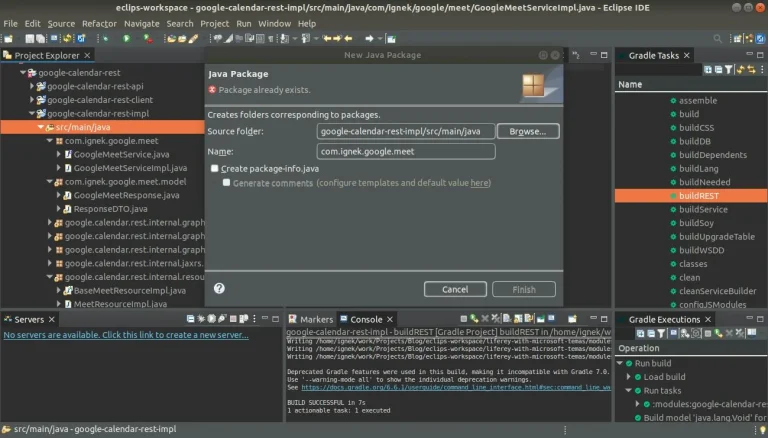Maximize the Gradle Tasks view
This screenshot has width=768, height=438.
(x=760, y=55)
